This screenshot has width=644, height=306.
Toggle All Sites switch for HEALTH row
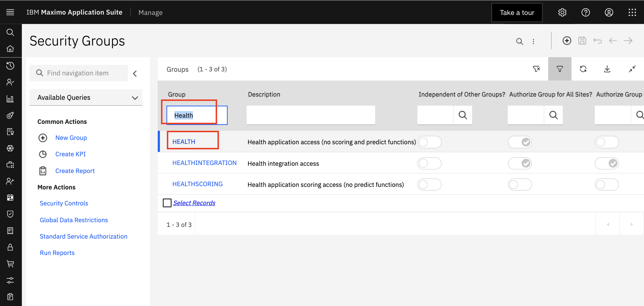[520, 142]
